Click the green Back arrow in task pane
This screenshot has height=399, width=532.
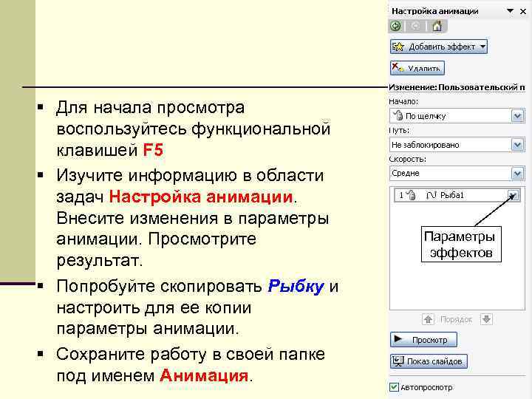[x=395, y=26]
